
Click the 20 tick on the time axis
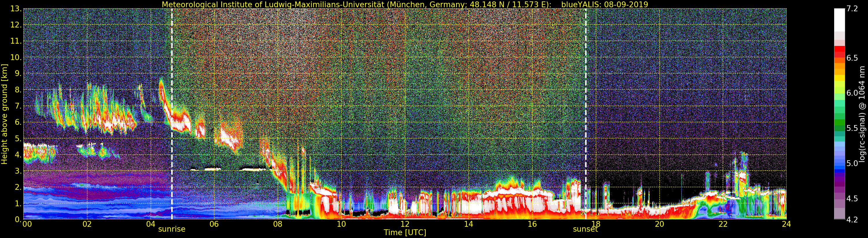point(659,224)
